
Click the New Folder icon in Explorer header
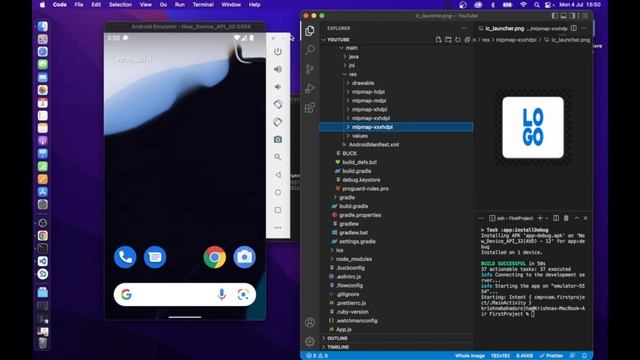(x=448, y=40)
